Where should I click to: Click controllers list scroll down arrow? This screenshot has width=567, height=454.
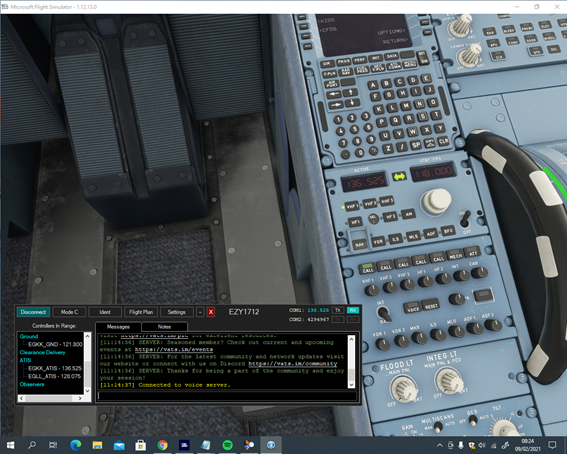[x=87, y=391]
